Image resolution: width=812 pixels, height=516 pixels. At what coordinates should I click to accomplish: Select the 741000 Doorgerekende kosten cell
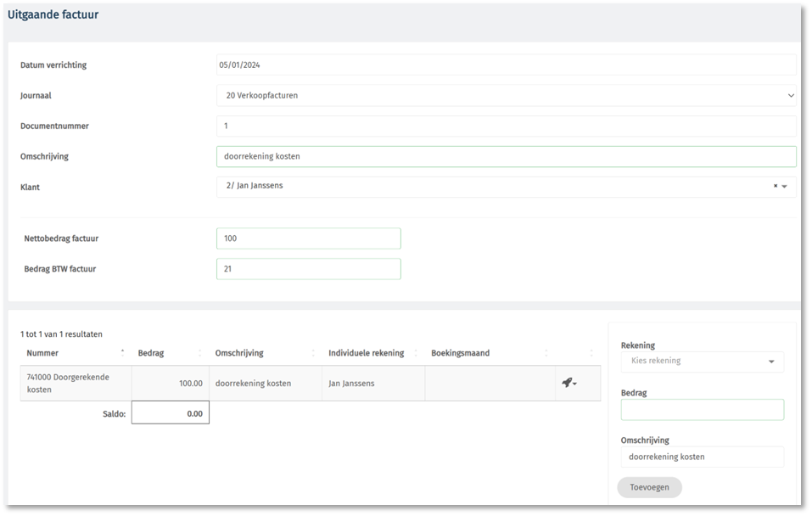coord(76,384)
